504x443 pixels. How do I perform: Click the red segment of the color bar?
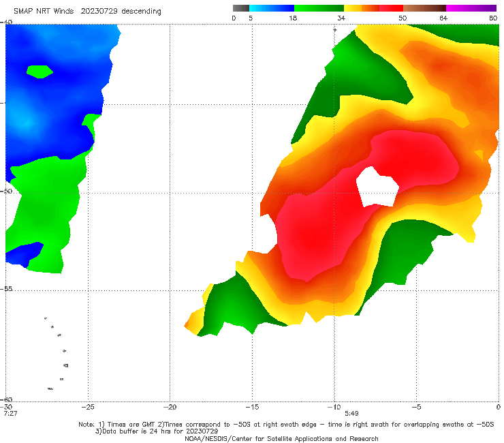point(391,8)
